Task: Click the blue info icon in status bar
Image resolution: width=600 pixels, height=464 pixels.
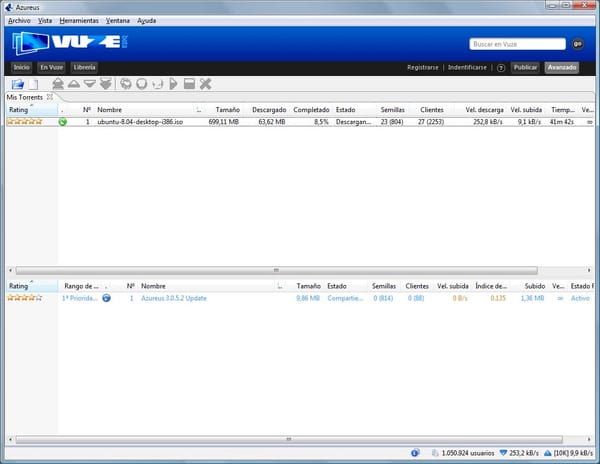Action: pos(415,452)
